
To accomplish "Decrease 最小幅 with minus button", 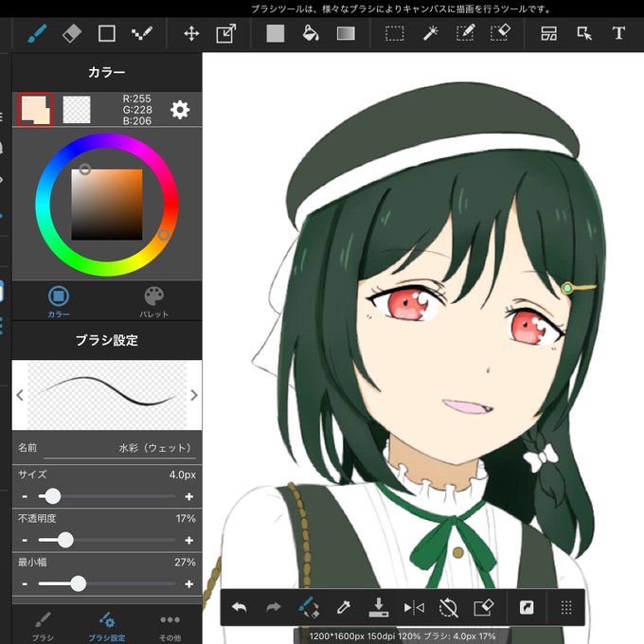I will pos(25,583).
